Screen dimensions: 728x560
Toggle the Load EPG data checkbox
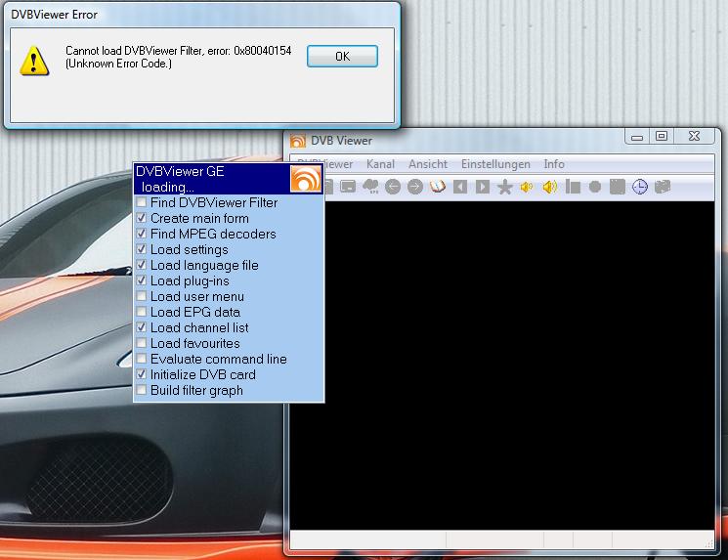tap(142, 313)
